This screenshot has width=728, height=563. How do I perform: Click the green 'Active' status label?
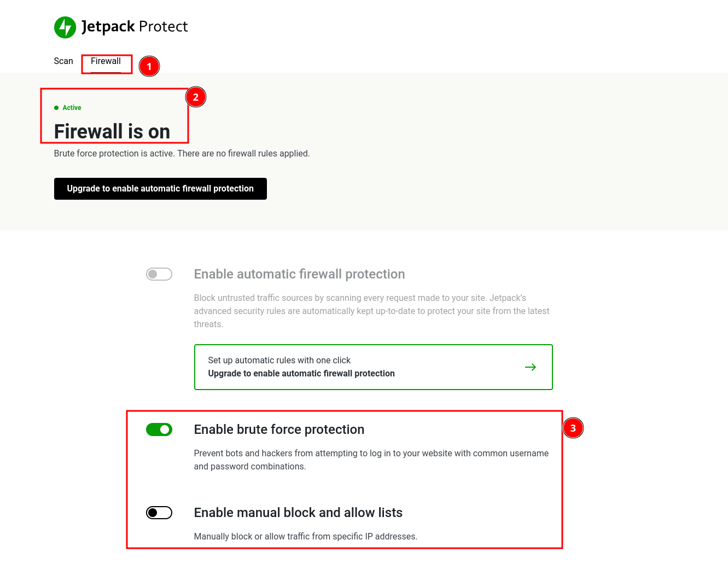(x=72, y=108)
